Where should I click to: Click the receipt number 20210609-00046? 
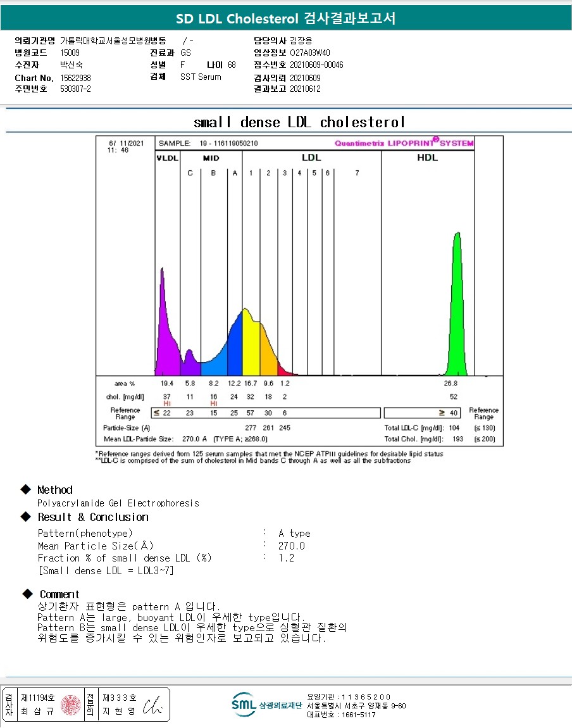tap(316, 65)
